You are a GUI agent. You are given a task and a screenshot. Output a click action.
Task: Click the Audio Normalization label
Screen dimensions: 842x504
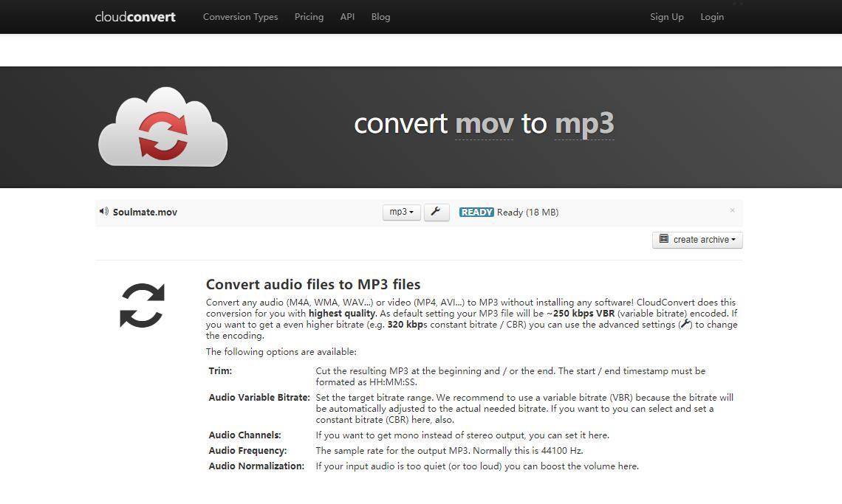(x=256, y=466)
